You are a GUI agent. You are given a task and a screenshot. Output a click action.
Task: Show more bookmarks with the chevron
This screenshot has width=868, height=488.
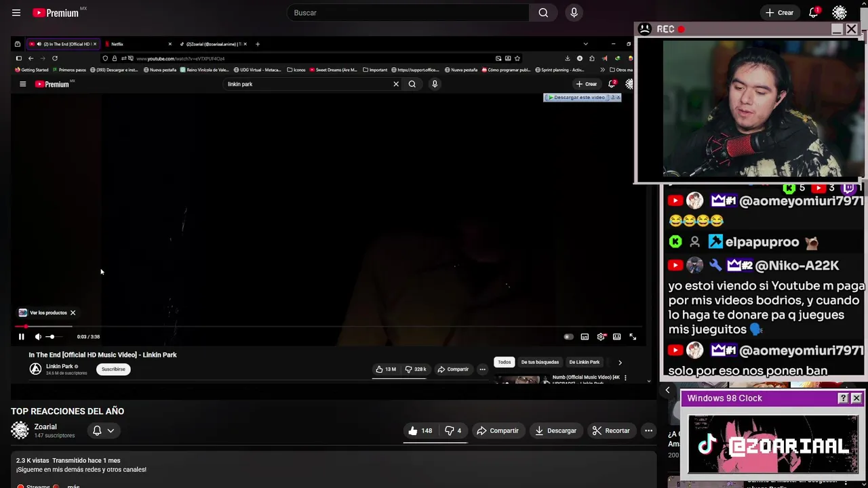coord(602,70)
